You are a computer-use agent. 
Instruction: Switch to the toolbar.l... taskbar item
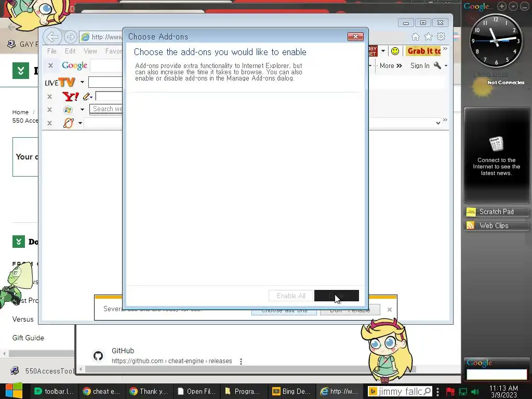[54, 392]
